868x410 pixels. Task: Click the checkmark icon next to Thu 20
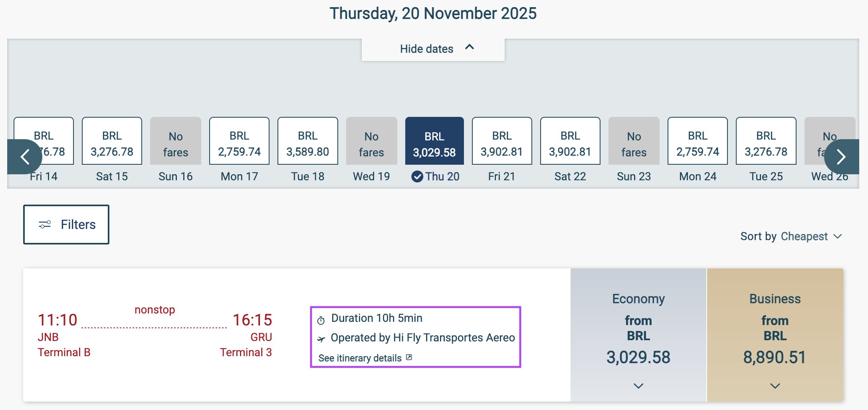[x=417, y=176]
